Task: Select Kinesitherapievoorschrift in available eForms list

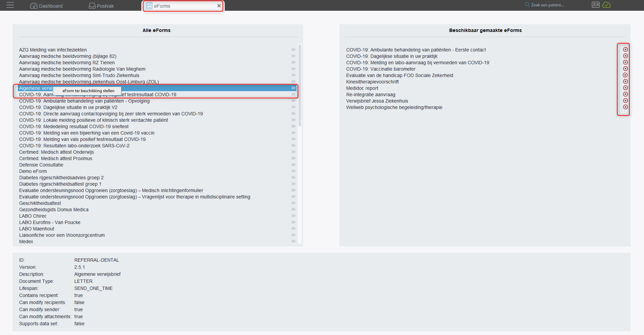Action: click(x=372, y=82)
